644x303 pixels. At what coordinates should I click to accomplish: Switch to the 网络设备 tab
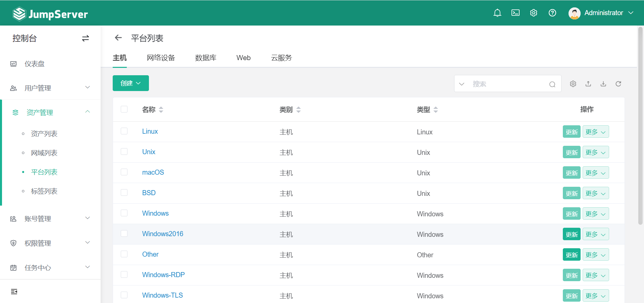[161, 58]
